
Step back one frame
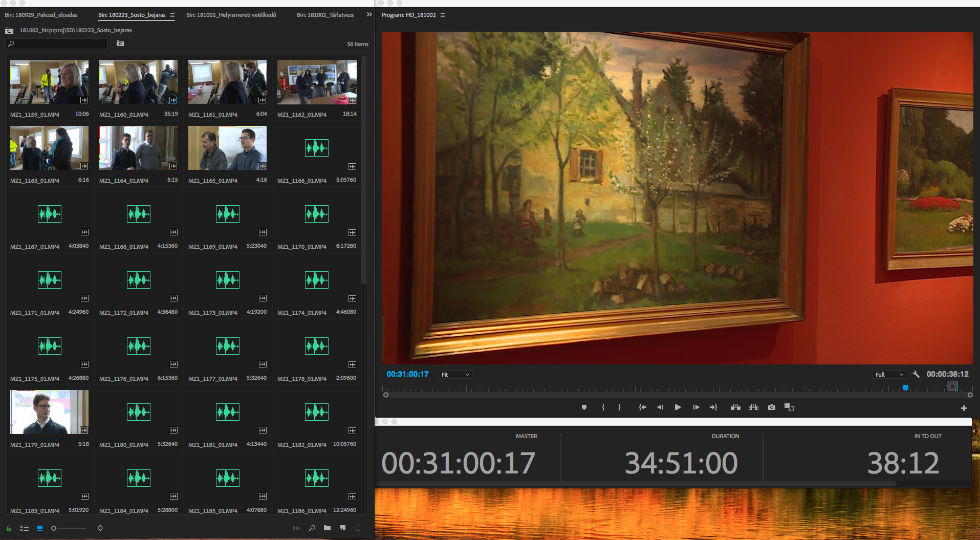(660, 407)
